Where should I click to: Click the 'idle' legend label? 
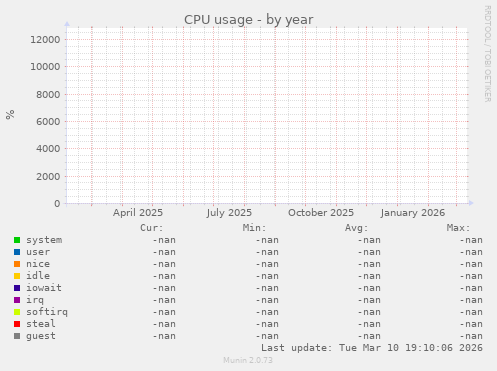pos(38,276)
